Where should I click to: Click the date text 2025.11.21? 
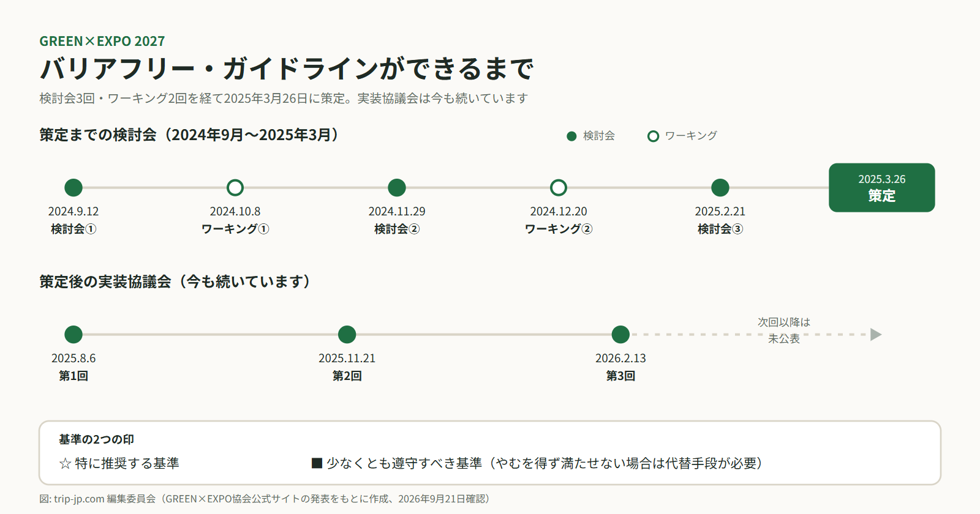point(347,359)
